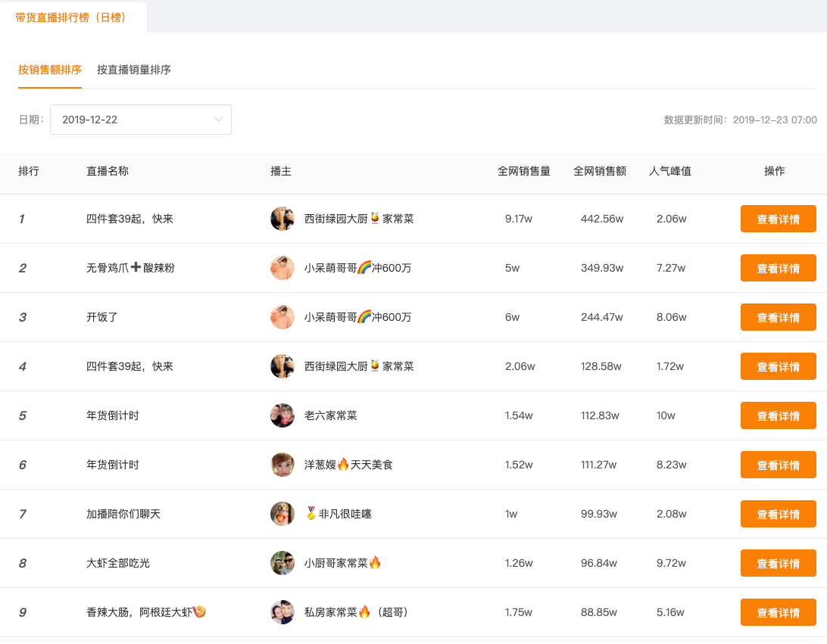827x644 pixels.
Task: Select the avatar of 老六家常菜
Action: tap(281, 415)
